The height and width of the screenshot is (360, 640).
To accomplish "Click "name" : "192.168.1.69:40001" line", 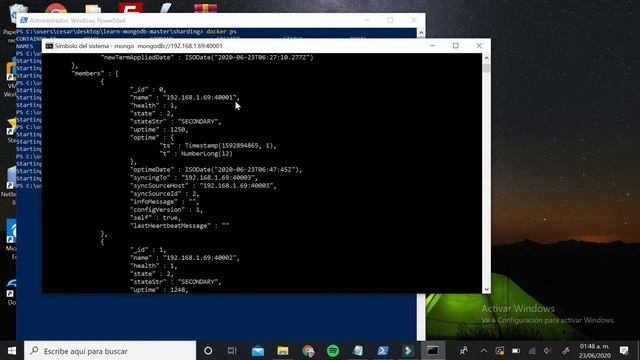I will 184,98.
